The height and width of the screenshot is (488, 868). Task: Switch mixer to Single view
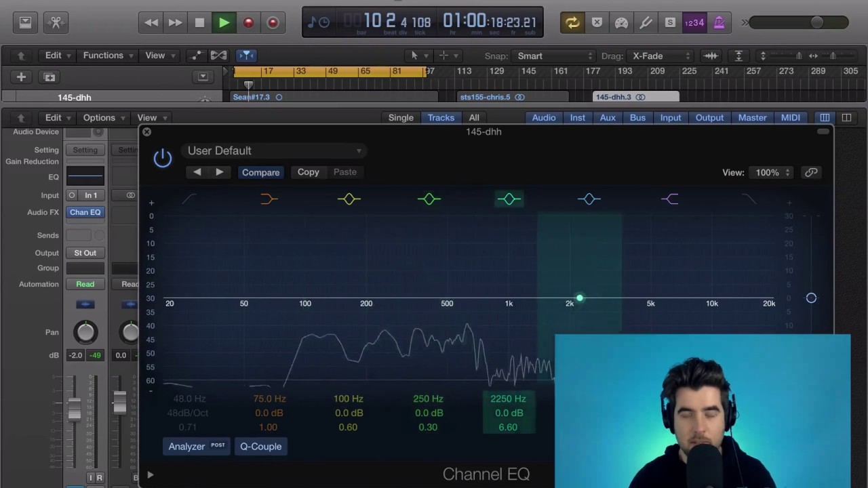[x=401, y=118]
